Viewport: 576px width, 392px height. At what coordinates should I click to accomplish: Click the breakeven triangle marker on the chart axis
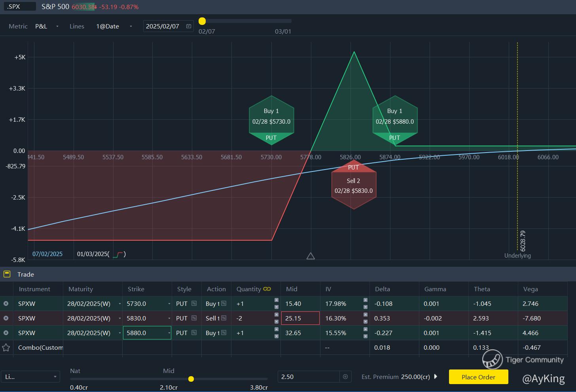pyautogui.click(x=311, y=256)
